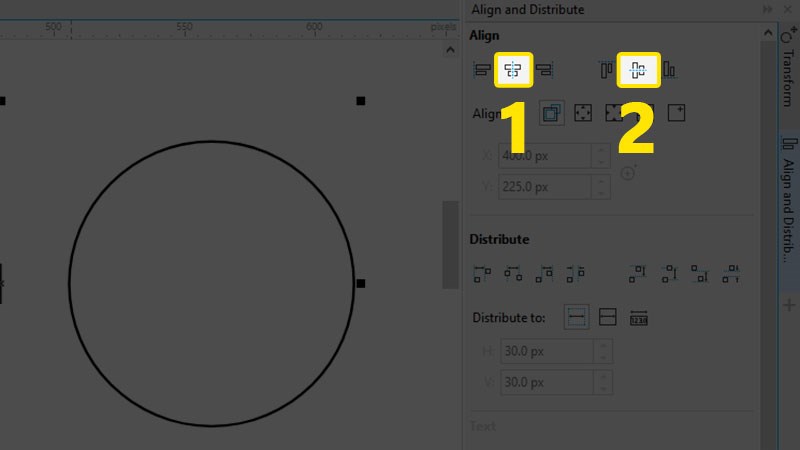Increase the X coordinate value stepper
This screenshot has width=800, height=450.
point(601,149)
